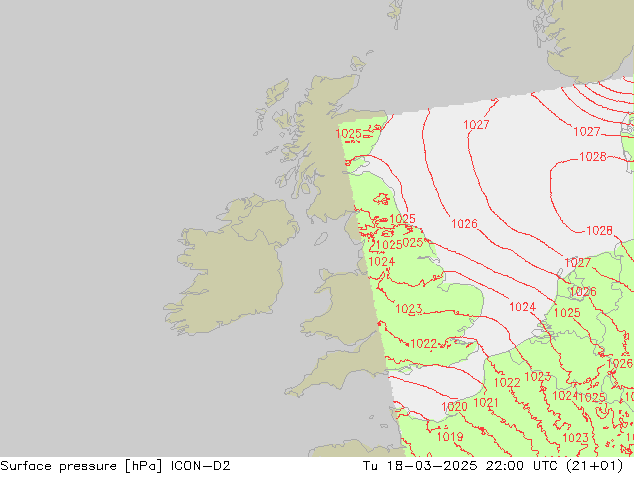Click the 1022 label over southeast England
Image resolution: width=634 pixels, height=490 pixels.
(x=423, y=344)
